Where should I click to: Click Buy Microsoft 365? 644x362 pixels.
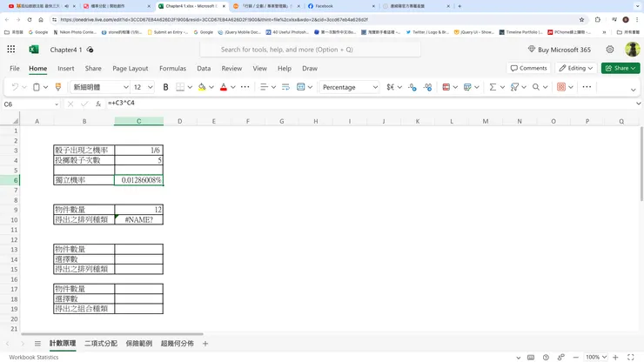point(560,50)
